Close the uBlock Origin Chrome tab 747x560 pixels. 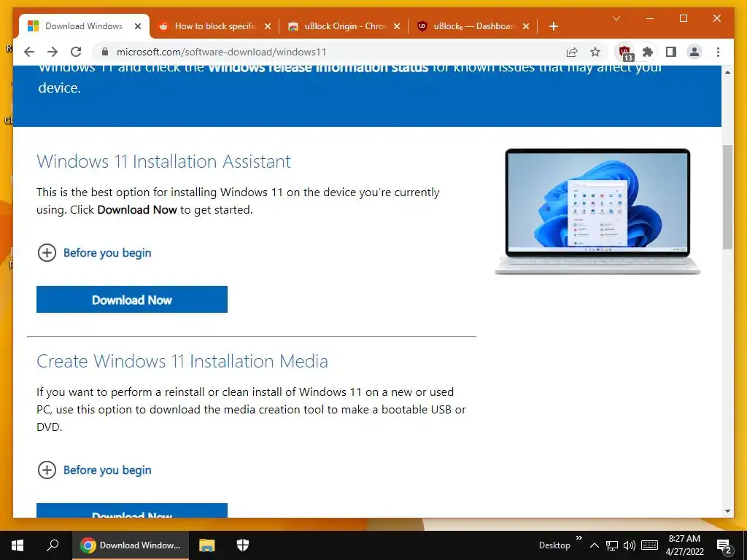click(x=396, y=26)
